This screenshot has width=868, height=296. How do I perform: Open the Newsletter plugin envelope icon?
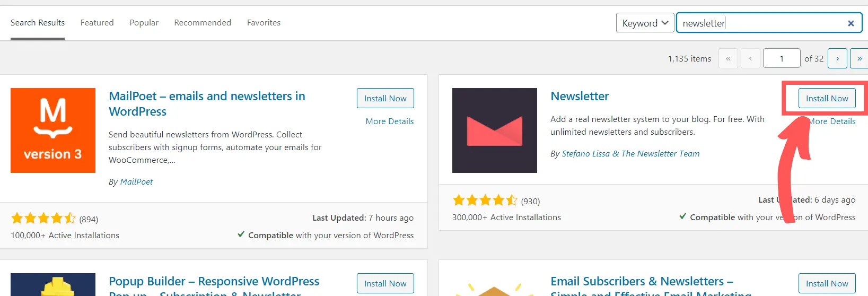coord(495,130)
